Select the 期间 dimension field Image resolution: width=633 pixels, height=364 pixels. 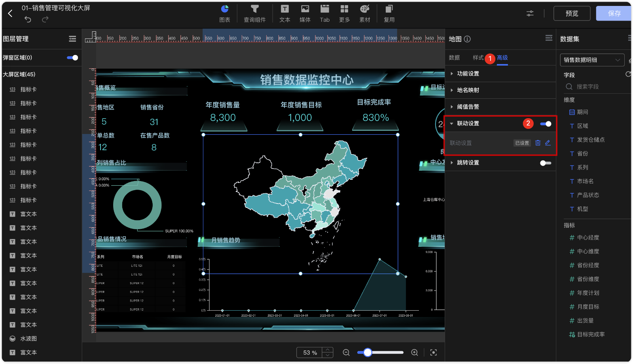click(x=582, y=112)
